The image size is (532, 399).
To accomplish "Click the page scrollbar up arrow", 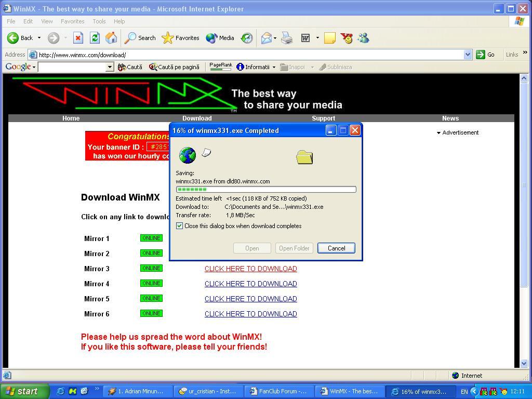I will 524,78.
